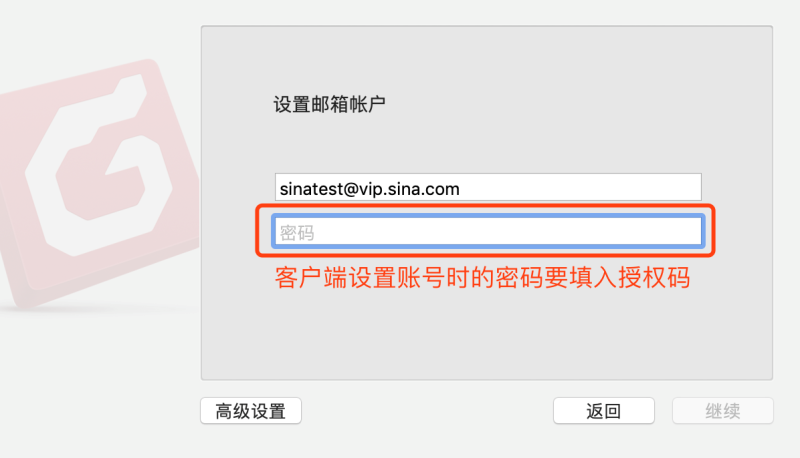Place cursor on the 密码 placeholder text
Image resolution: width=800 pixels, height=458 pixels.
[296, 233]
